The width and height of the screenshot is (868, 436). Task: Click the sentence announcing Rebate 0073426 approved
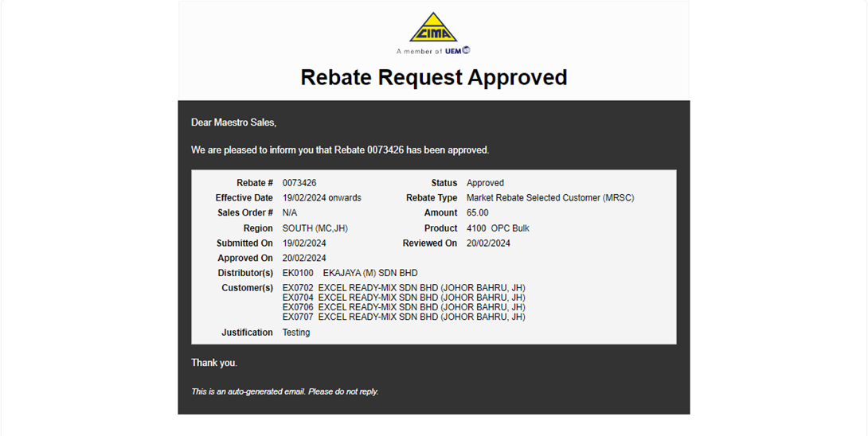pyautogui.click(x=340, y=150)
